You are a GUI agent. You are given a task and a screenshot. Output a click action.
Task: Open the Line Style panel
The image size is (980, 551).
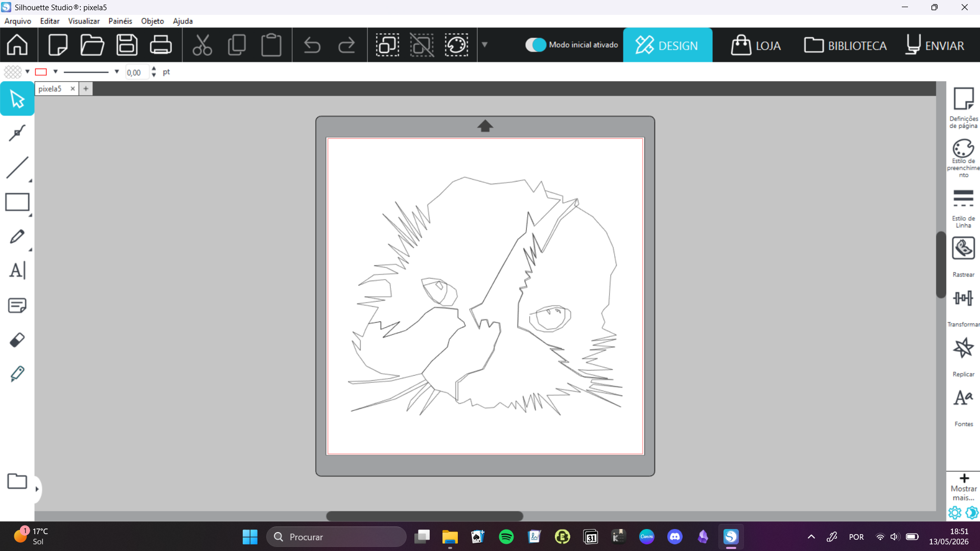(x=964, y=208)
